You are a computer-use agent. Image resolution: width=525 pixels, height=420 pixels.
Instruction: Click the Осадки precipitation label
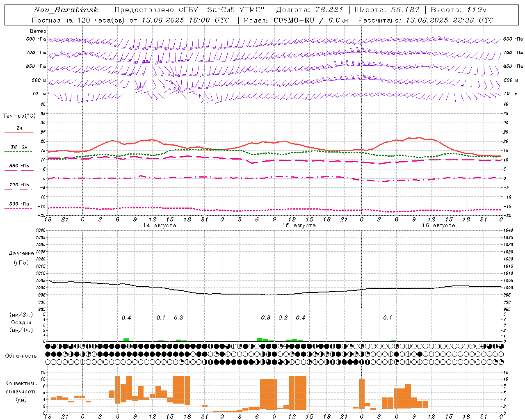21,322
